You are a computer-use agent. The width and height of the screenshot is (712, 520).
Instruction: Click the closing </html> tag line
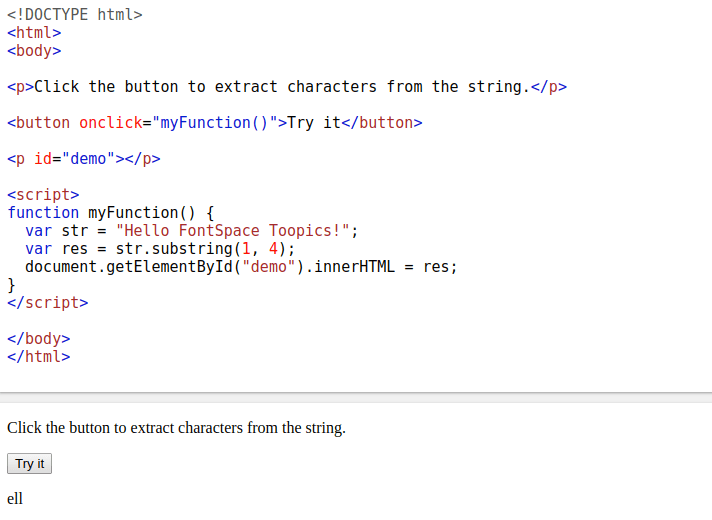[39, 357]
